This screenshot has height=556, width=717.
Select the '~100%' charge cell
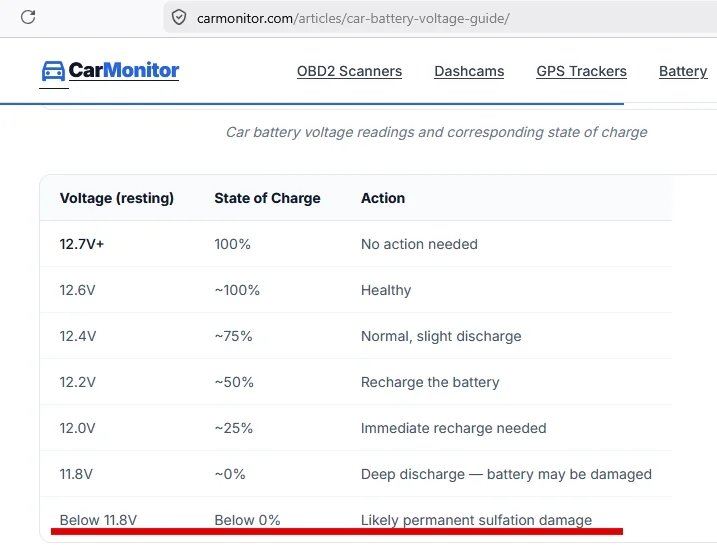click(x=237, y=290)
